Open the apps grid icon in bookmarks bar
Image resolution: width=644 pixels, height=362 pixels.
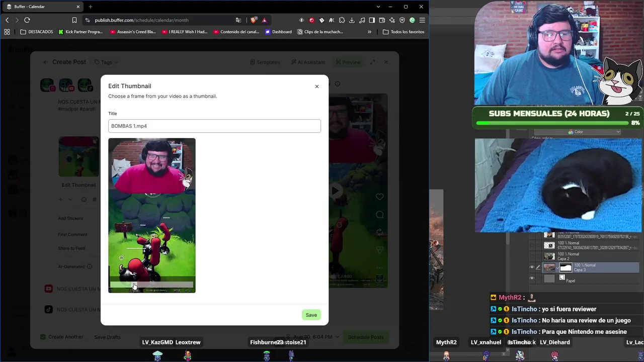tap(7, 32)
